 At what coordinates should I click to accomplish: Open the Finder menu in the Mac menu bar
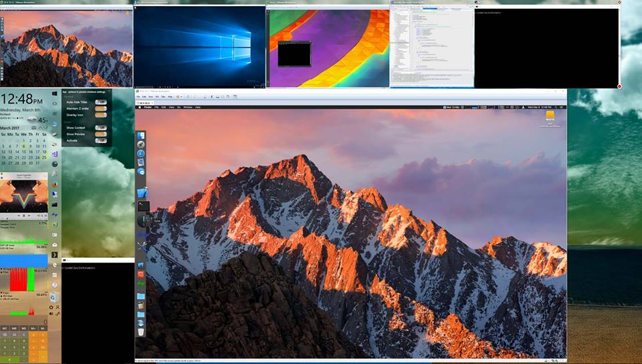pos(148,107)
